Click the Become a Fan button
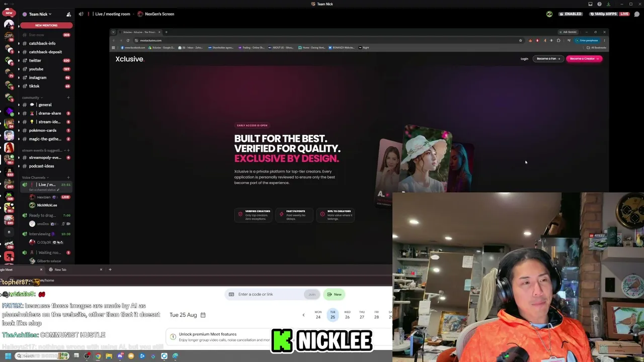The width and height of the screenshot is (644, 362). (548, 59)
